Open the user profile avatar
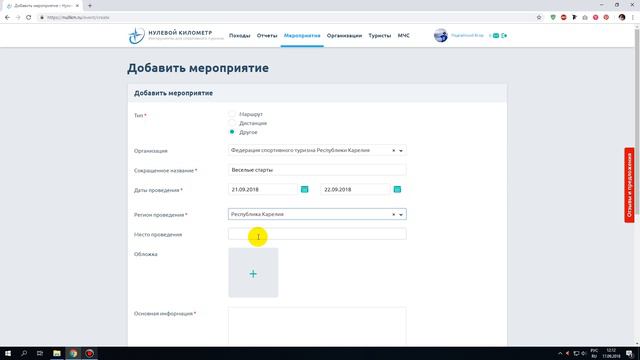The width and height of the screenshot is (640, 360). pos(441,36)
